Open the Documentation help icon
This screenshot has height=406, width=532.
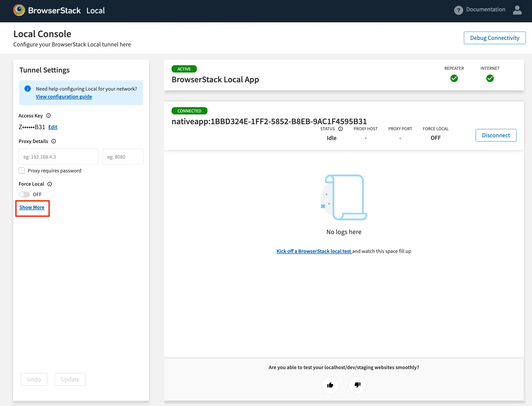458,10
